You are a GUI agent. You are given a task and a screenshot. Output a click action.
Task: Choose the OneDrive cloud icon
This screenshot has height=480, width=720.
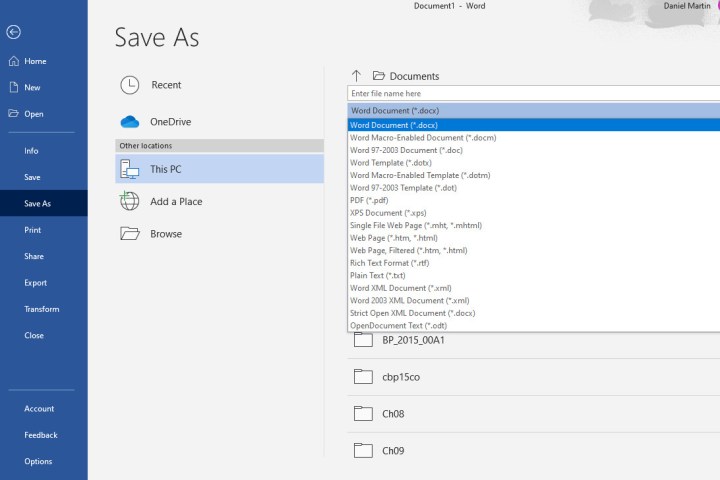[130, 122]
